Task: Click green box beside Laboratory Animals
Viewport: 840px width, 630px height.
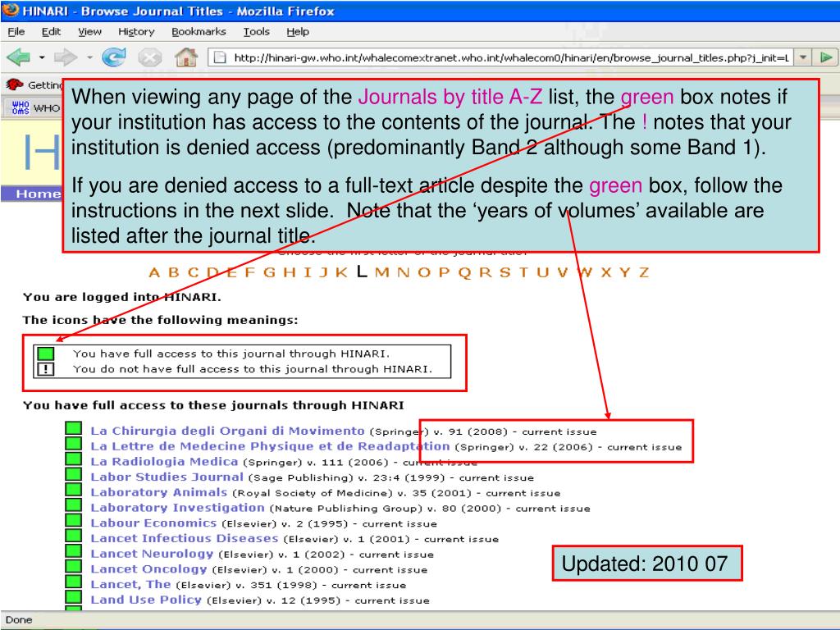Action: (73, 490)
